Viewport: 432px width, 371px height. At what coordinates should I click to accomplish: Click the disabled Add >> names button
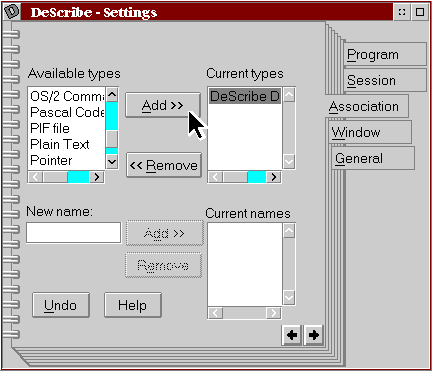click(165, 233)
